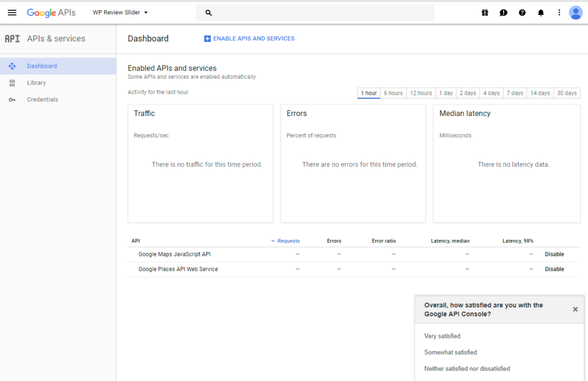Click the Latency, median column header
Image resolution: width=588 pixels, height=381 pixels.
(450, 241)
